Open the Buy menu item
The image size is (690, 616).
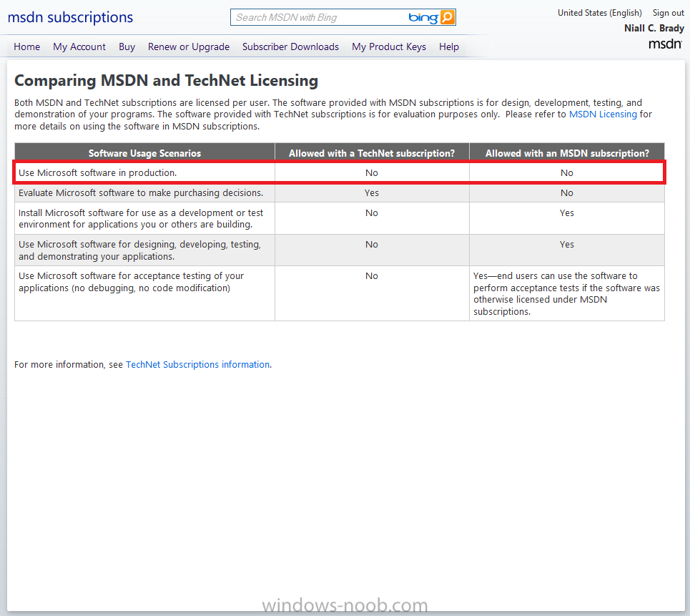(127, 47)
